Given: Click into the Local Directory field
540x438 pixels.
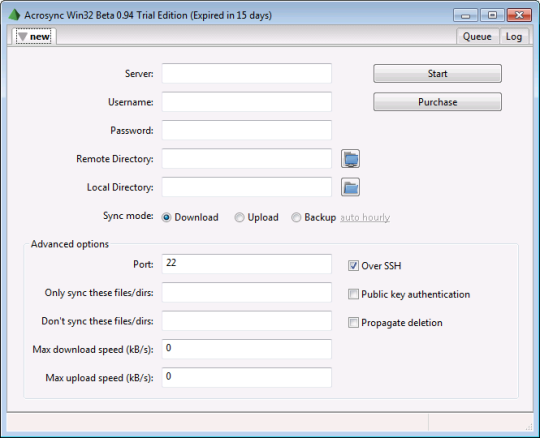Looking at the screenshot, I should (x=247, y=187).
